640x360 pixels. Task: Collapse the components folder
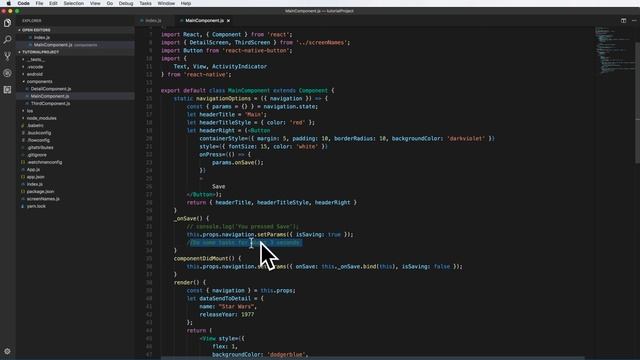pyautogui.click(x=39, y=82)
